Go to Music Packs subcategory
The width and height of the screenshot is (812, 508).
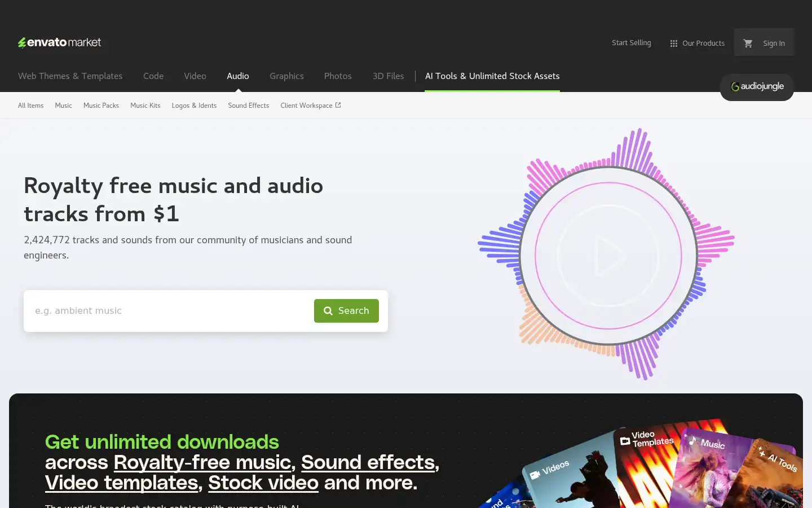(x=101, y=106)
